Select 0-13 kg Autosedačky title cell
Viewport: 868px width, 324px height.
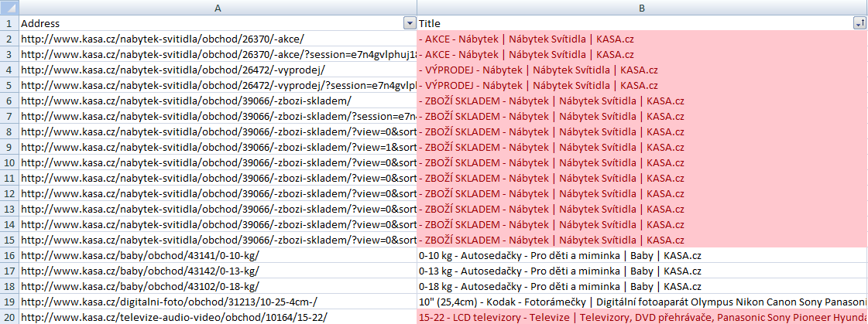(x=642, y=271)
